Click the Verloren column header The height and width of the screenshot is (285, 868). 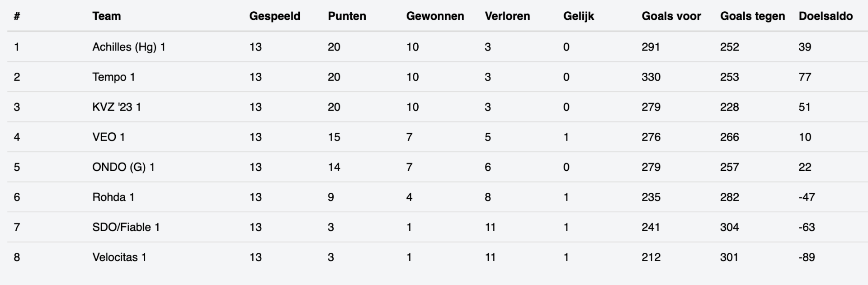507,16
